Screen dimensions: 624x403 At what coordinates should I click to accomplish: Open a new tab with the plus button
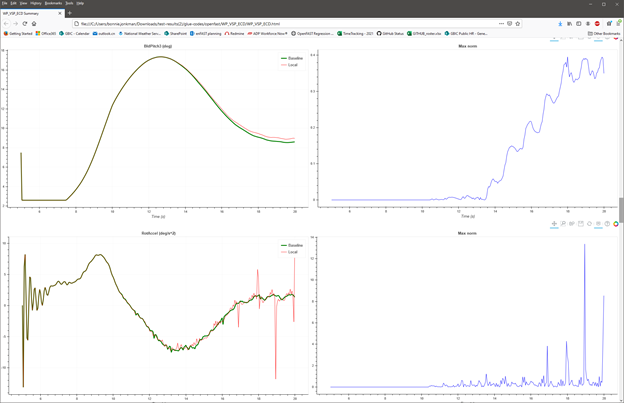[x=70, y=13]
